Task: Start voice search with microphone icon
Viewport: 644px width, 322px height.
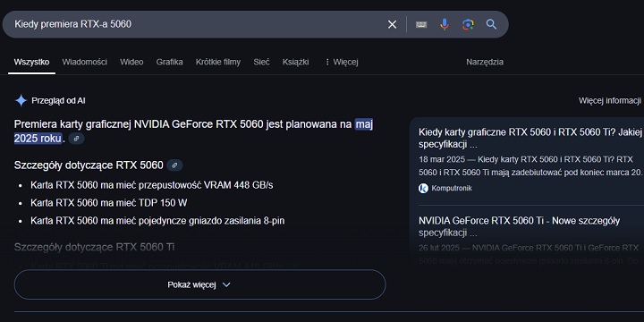Action: coord(445,25)
